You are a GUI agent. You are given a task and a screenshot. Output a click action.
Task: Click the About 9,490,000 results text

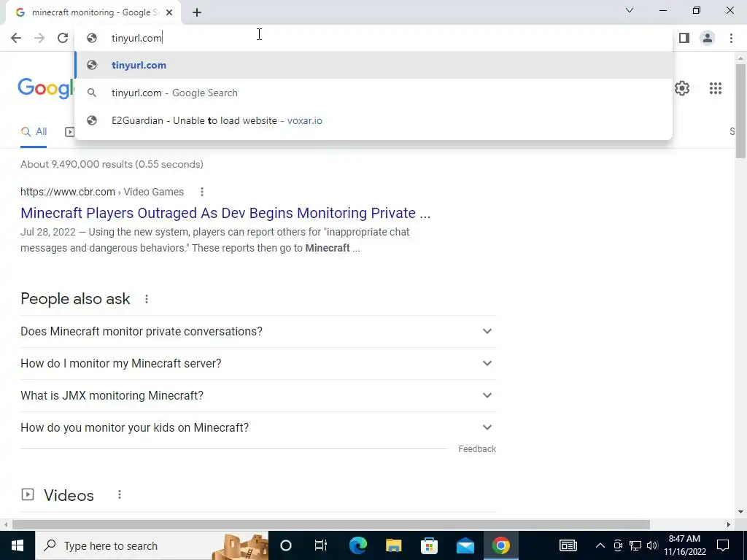112,164
